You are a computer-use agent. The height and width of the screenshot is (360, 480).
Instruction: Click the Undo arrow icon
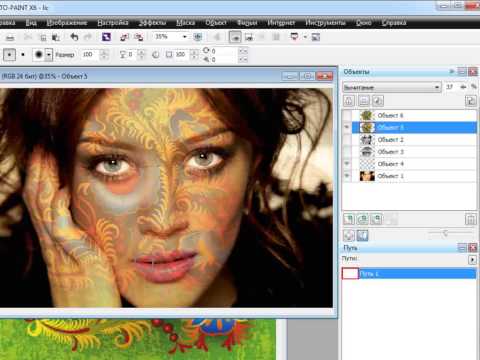click(74, 37)
